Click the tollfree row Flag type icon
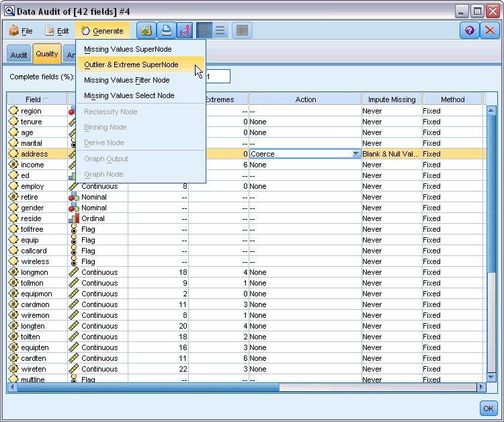504x422 pixels. pos(74,229)
